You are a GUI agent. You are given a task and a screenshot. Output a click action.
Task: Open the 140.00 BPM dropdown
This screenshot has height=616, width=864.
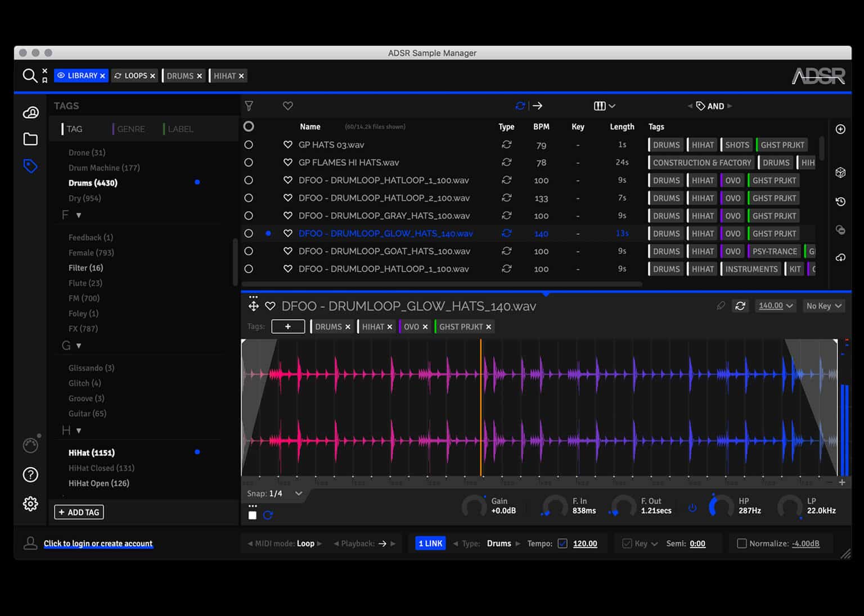pos(776,306)
